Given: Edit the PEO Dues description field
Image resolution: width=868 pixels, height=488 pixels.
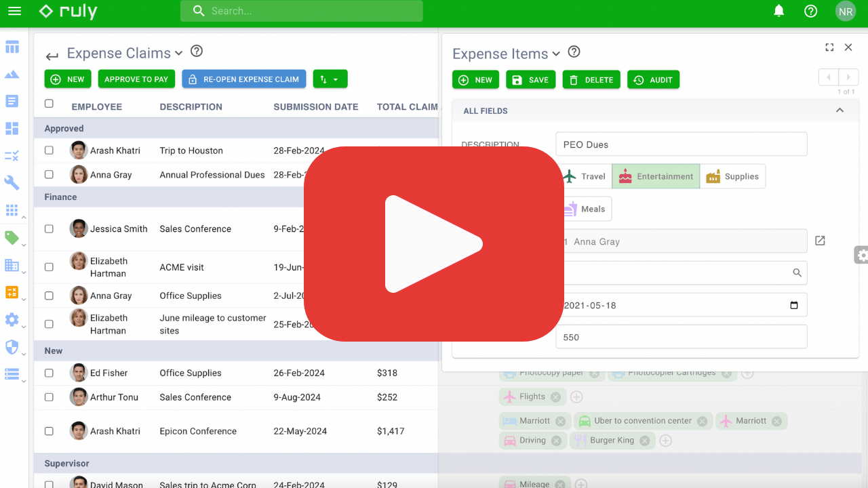Looking at the screenshot, I should [681, 144].
